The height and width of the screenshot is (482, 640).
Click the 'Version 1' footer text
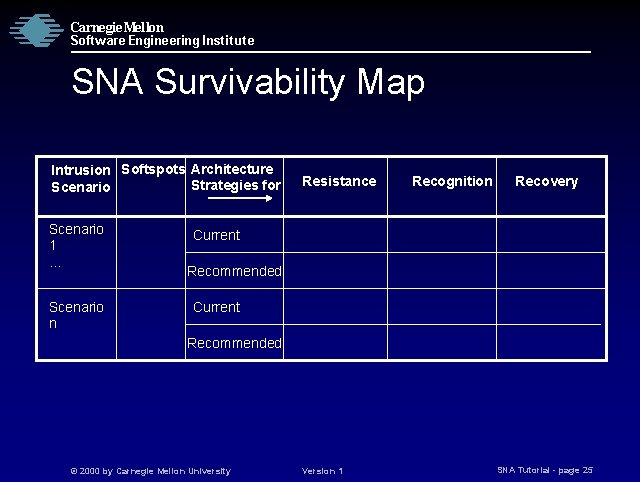pyautogui.click(x=322, y=471)
